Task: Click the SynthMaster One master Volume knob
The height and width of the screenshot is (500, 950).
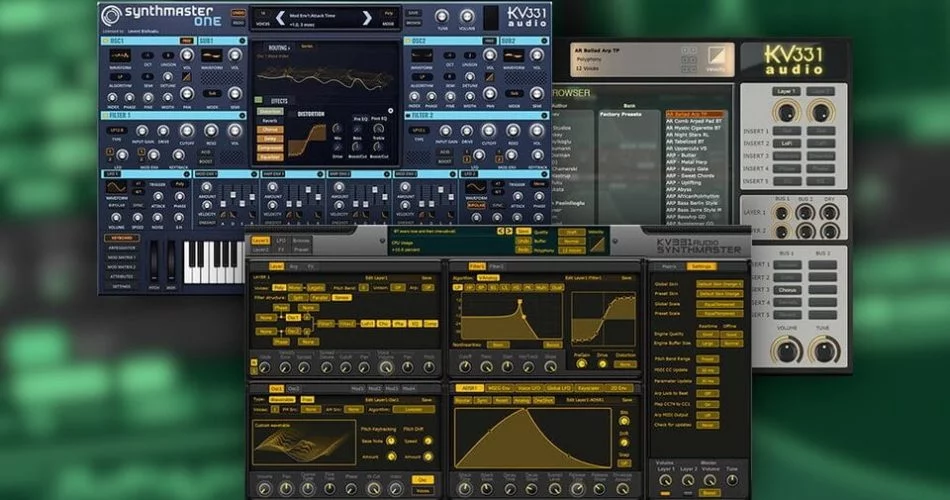Action: tap(467, 16)
